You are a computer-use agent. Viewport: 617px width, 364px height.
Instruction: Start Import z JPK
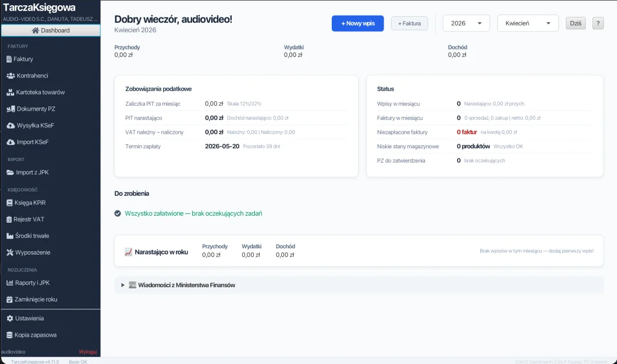pyautogui.click(x=32, y=172)
